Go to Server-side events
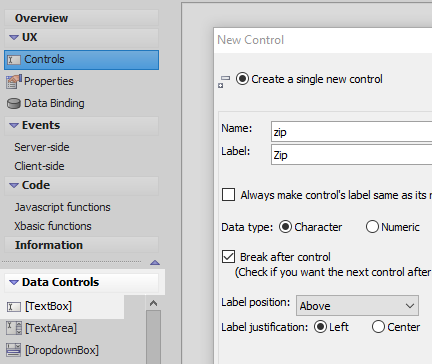 pos(42,147)
